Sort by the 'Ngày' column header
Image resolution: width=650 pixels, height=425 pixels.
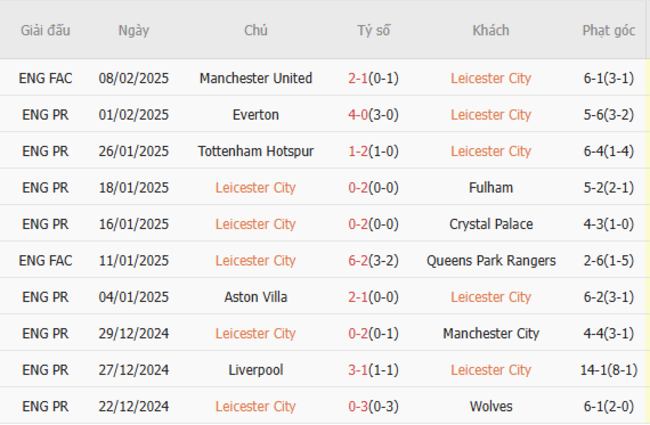click(133, 30)
